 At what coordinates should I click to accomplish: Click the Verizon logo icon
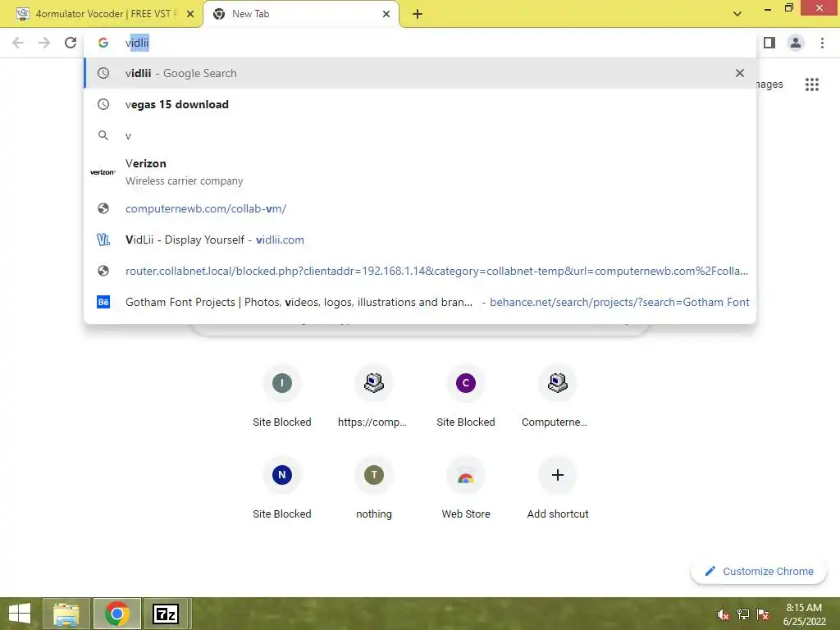point(103,172)
